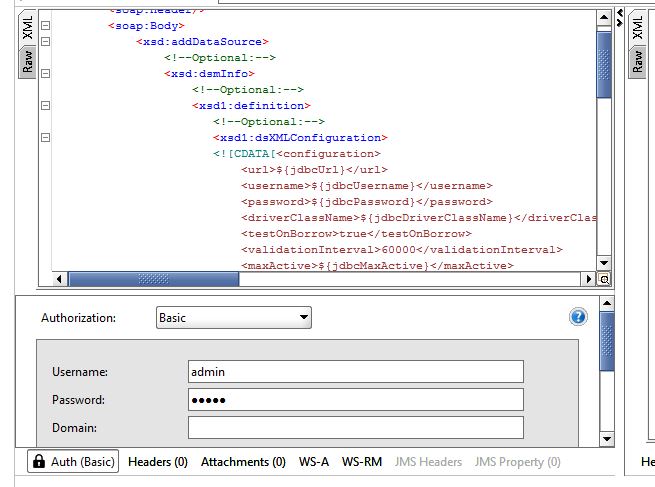Switch to the request XML view tab

[27, 28]
